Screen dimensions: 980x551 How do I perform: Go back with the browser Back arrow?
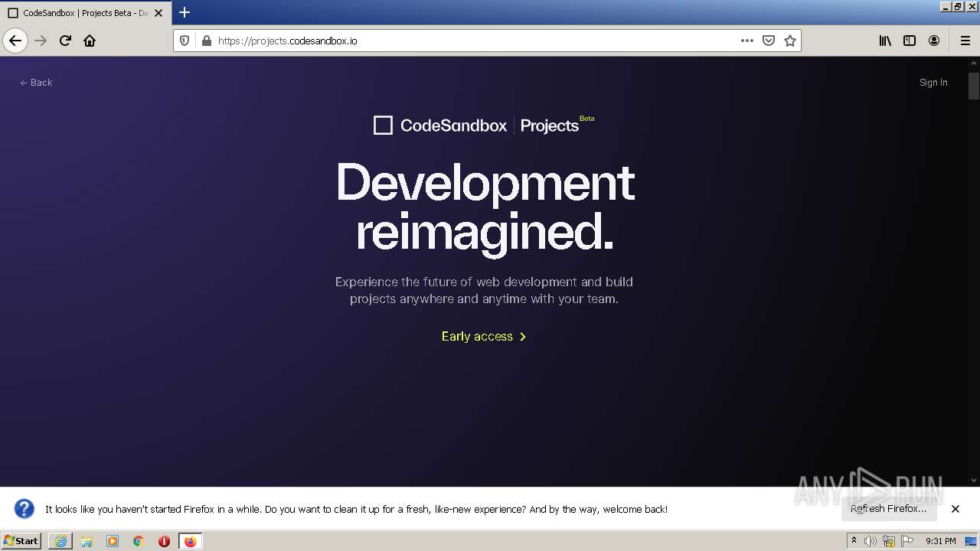click(15, 41)
